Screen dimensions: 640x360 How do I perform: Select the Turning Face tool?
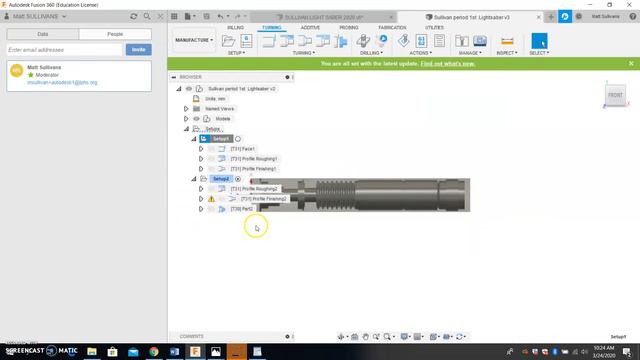(269, 41)
